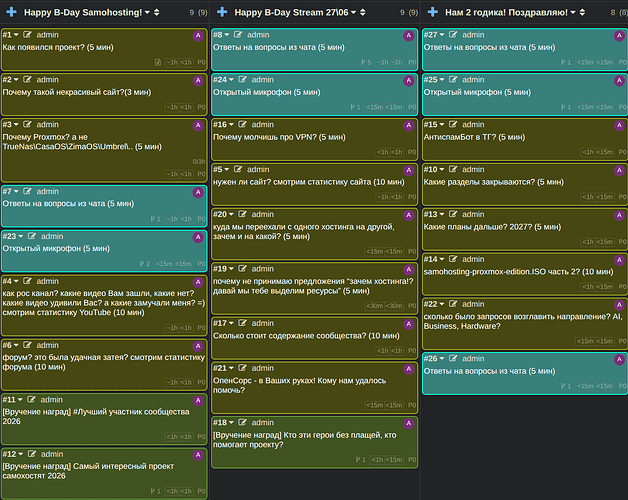
Task: Click admin avatar on card #8
Action: 409,36
